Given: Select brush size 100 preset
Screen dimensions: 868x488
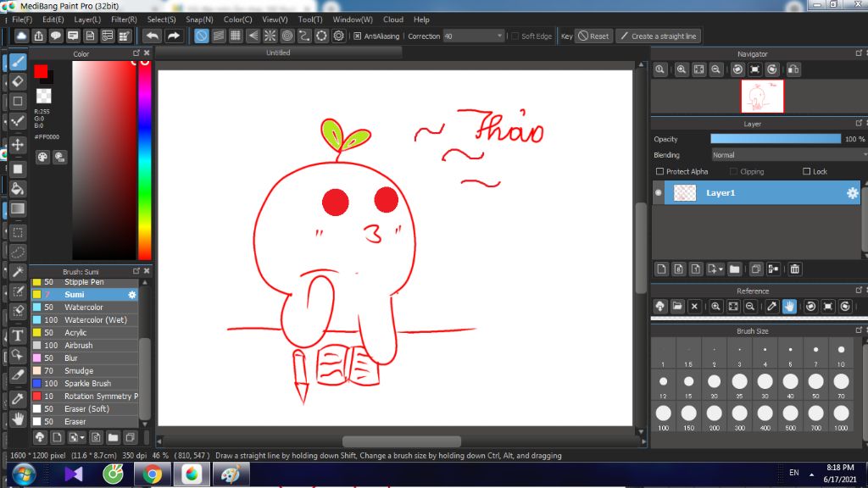Looking at the screenshot, I should [x=663, y=415].
